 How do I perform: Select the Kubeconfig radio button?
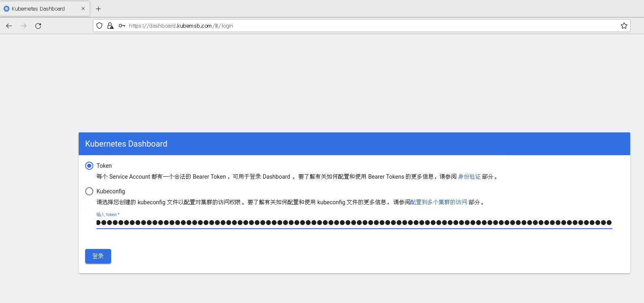(x=89, y=191)
